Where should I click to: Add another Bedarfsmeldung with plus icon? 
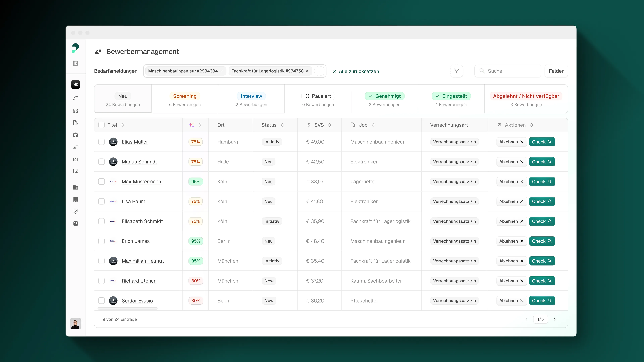coord(319,71)
